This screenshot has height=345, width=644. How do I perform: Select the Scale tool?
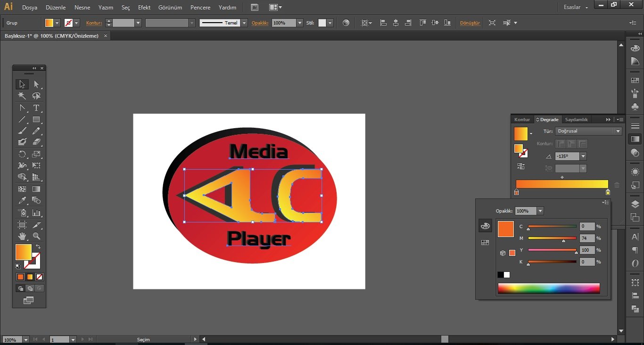[x=36, y=154]
